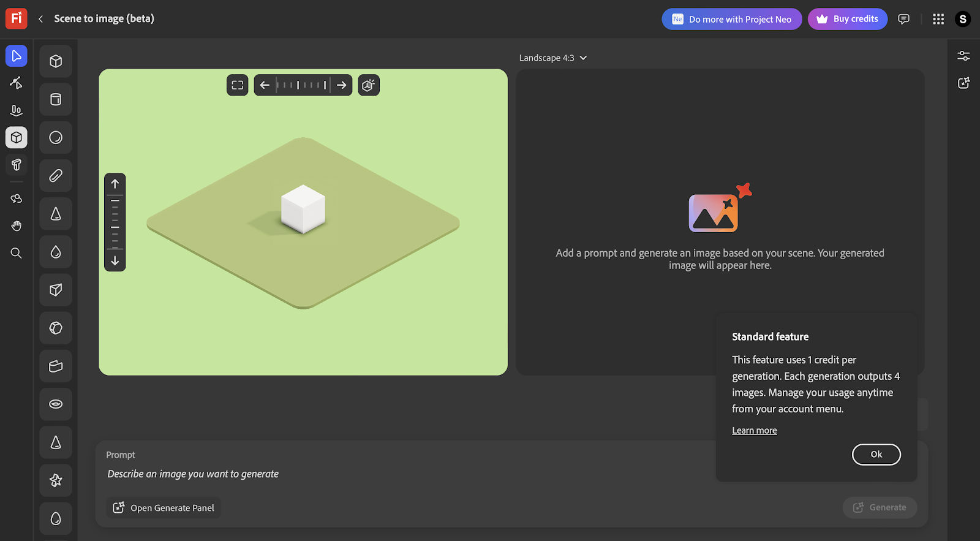Add cone shape above the star shape

(x=56, y=442)
